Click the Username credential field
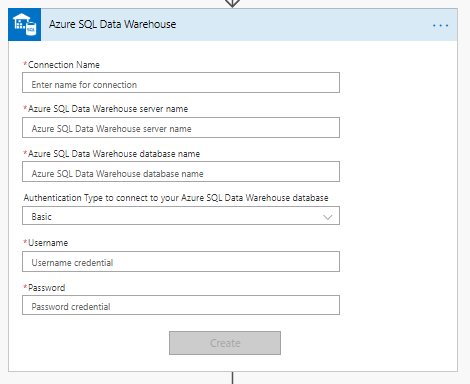 pos(181,262)
